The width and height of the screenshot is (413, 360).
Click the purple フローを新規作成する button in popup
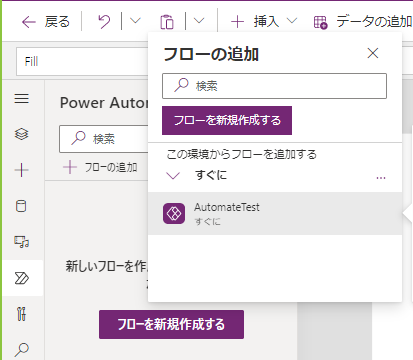(227, 120)
